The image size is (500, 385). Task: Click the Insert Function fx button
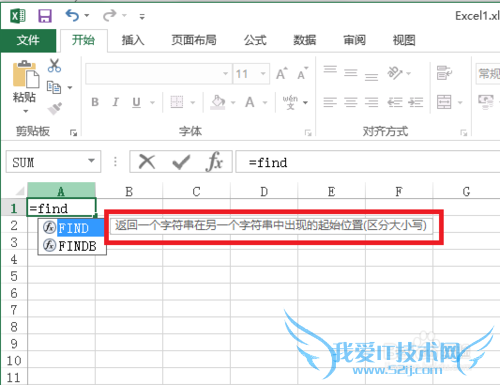(x=214, y=162)
